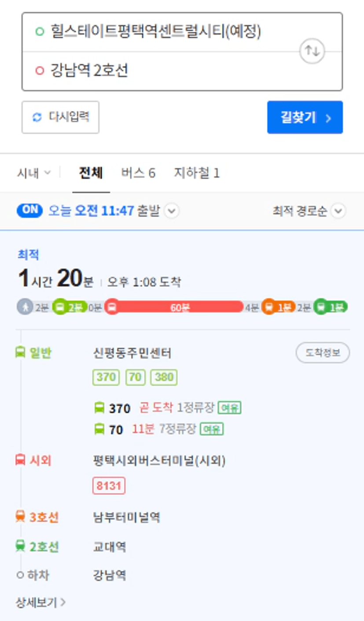364x621 pixels.
Task: Click the refresh icon in 다시입력
Action: click(x=37, y=117)
